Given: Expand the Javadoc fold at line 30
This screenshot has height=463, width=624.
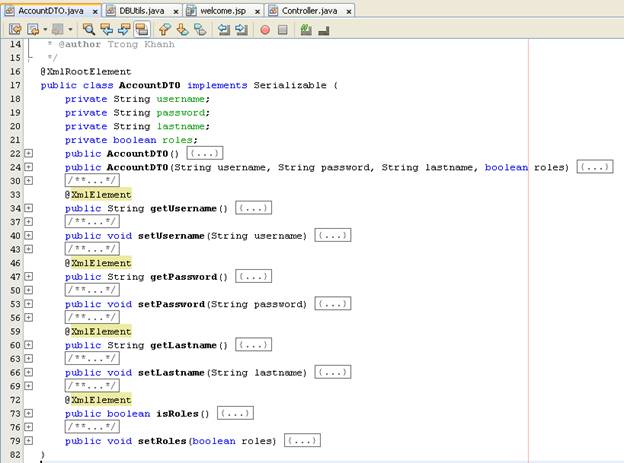Looking at the screenshot, I should [x=28, y=180].
